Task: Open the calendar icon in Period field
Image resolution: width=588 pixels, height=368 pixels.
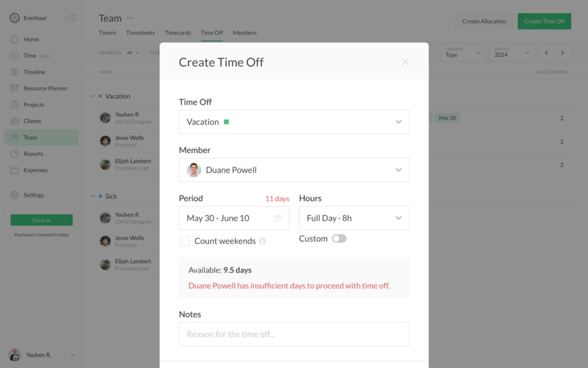Action: (278, 218)
